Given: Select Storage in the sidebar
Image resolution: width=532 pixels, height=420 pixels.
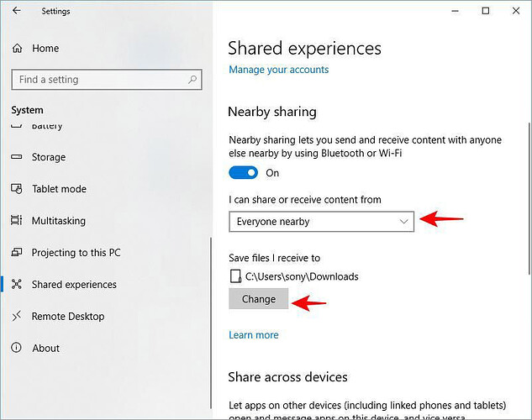Looking at the screenshot, I should click(x=49, y=157).
